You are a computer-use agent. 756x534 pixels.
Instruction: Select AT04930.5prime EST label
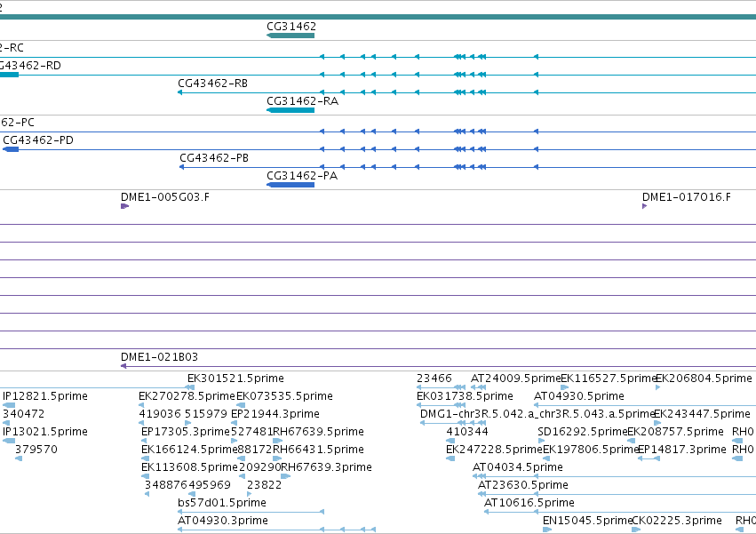coord(579,396)
